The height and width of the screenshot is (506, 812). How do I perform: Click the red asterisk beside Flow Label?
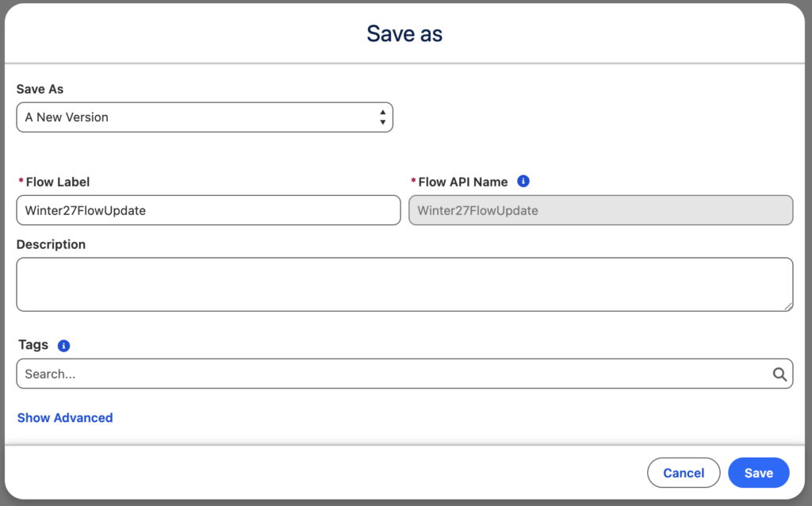coord(21,181)
